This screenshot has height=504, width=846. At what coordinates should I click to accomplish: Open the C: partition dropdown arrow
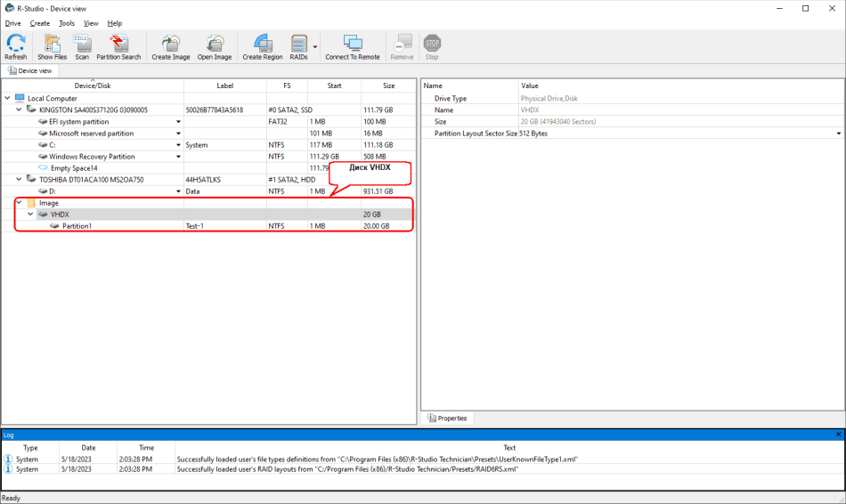click(178, 144)
